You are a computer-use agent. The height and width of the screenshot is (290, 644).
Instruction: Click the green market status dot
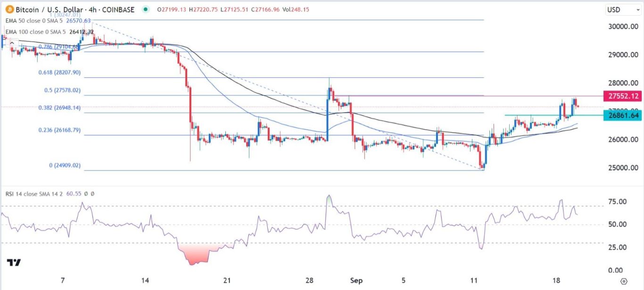click(146, 9)
